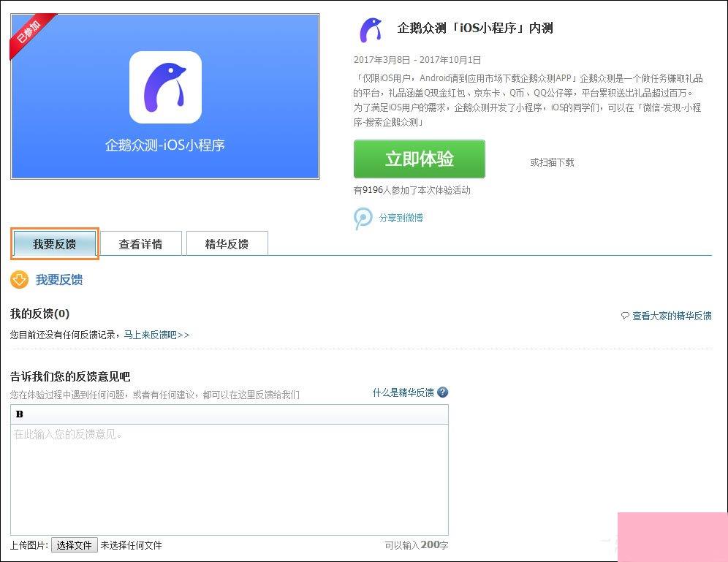Click the speech bubble icon near 查看大家的精华反馈

click(625, 316)
